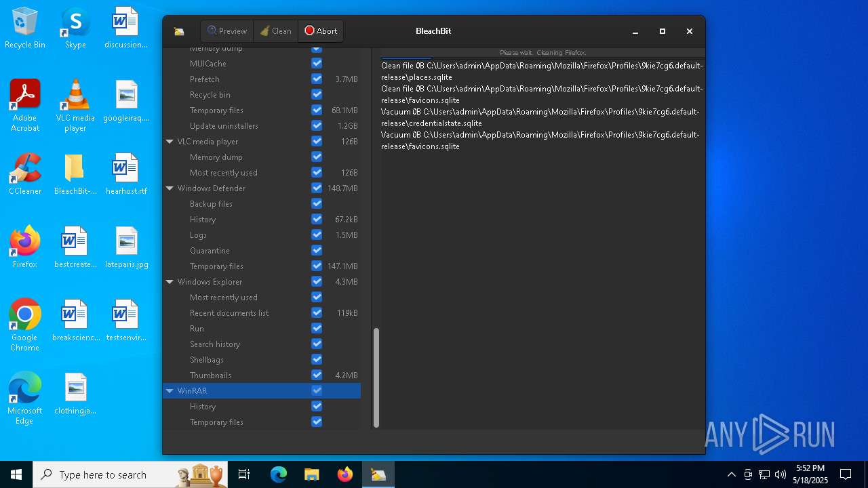Open Task View in taskbar

pyautogui.click(x=244, y=474)
